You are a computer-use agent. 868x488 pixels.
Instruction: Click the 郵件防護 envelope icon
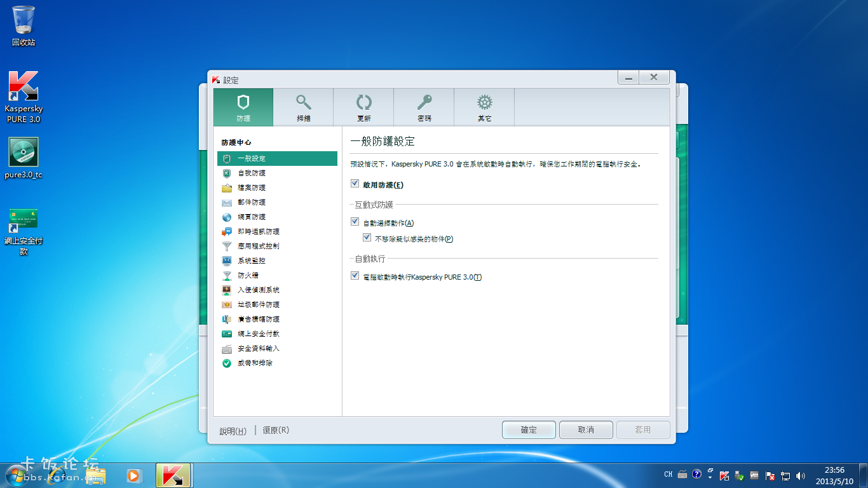(227, 202)
